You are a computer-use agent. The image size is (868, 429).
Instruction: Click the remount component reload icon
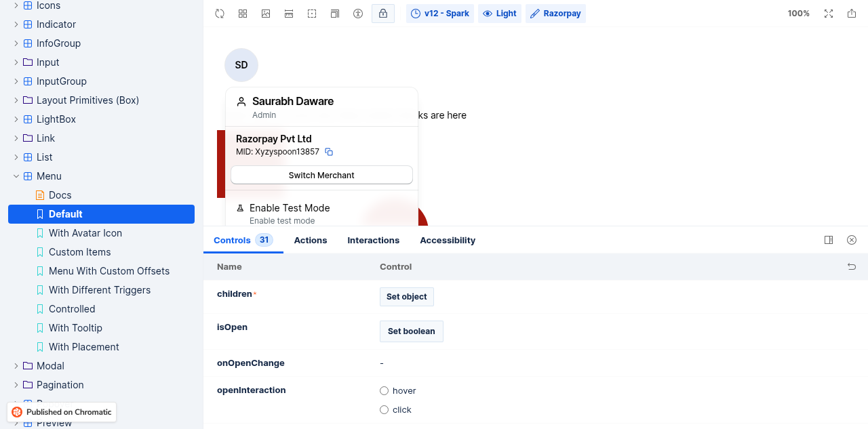pos(220,14)
